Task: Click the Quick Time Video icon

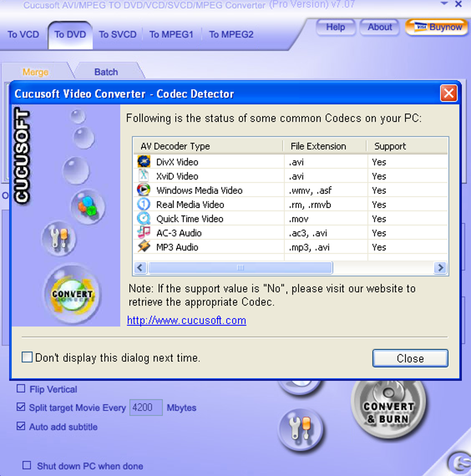Action: (144, 218)
